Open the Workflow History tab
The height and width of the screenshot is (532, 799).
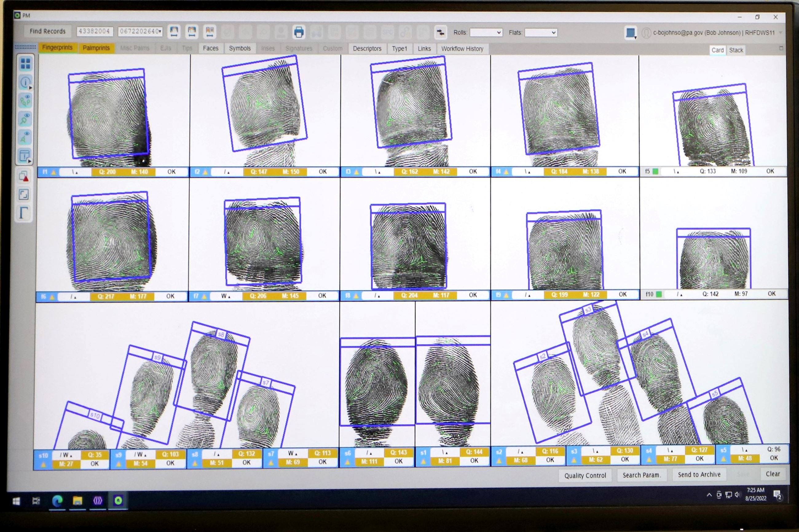coord(462,49)
